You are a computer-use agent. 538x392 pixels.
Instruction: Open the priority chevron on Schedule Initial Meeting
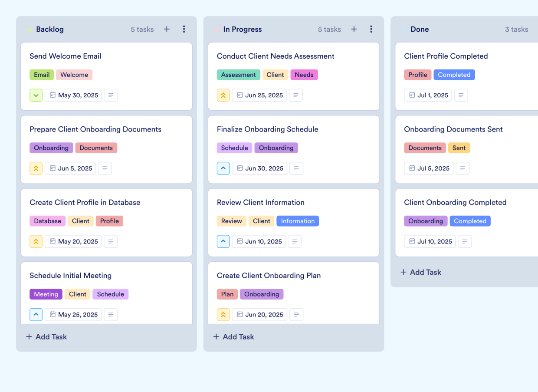click(x=36, y=314)
